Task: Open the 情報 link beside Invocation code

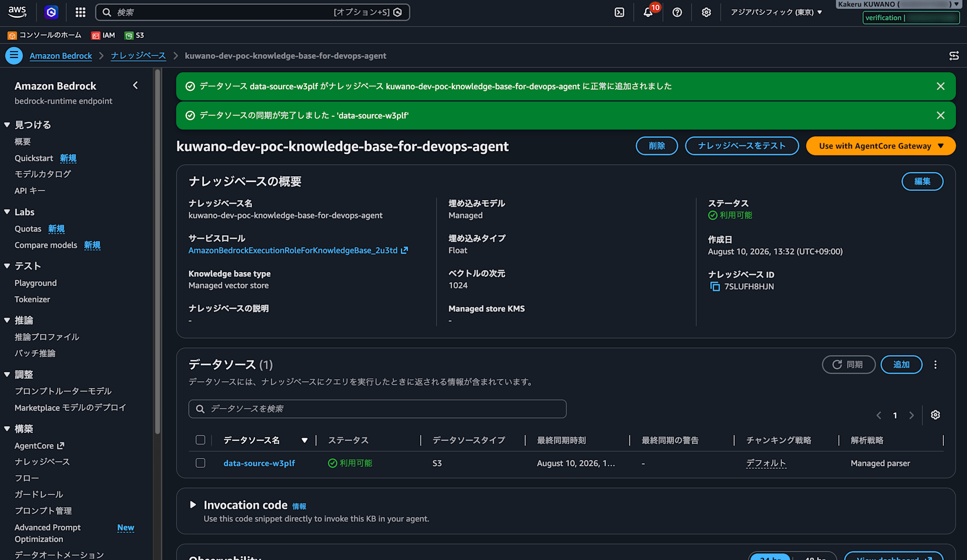Action: point(299,506)
